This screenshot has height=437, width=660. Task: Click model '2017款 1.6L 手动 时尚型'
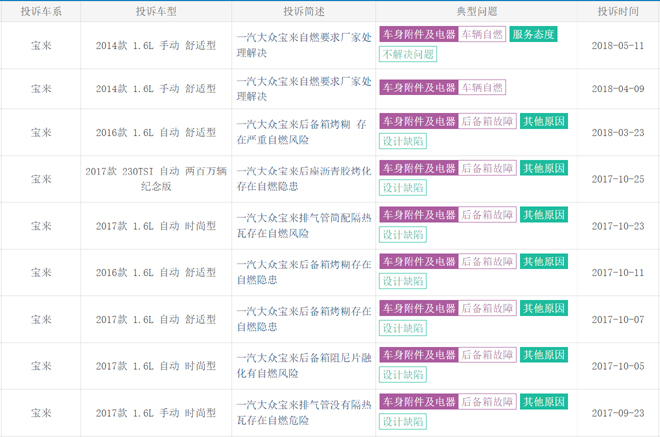156,413
